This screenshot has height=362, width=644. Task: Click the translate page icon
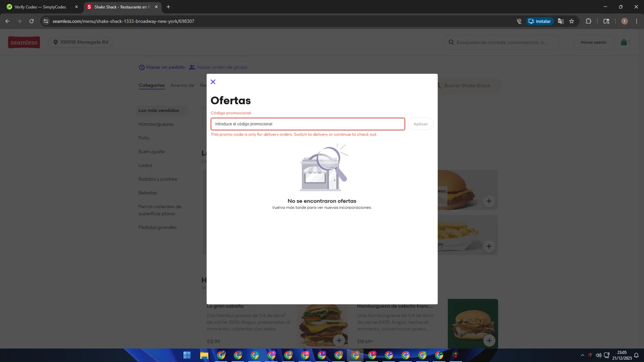tap(560, 21)
